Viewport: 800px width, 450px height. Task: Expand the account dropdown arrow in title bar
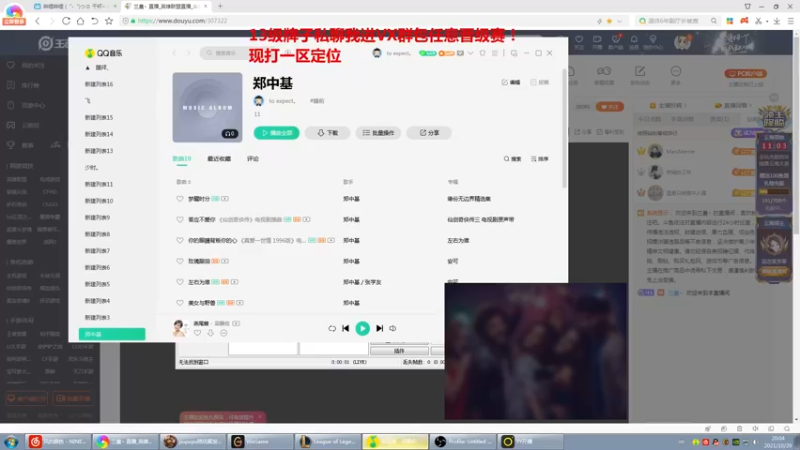pos(470,53)
